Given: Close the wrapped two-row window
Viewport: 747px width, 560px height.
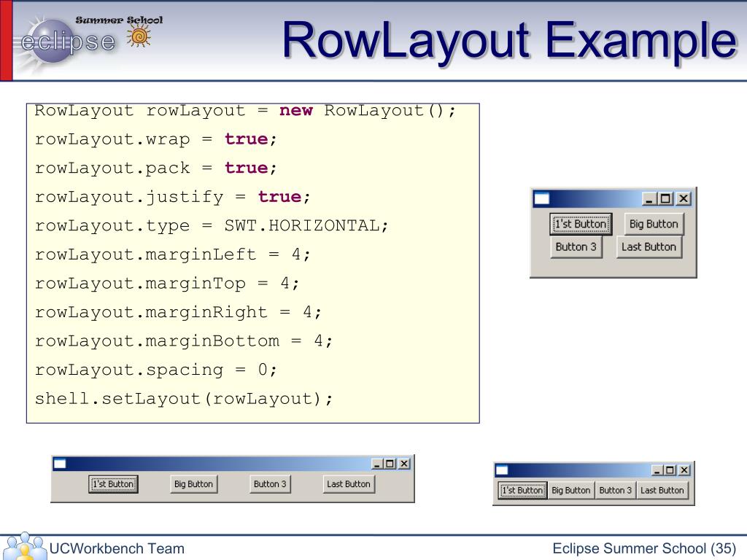Looking at the screenshot, I should [x=683, y=198].
